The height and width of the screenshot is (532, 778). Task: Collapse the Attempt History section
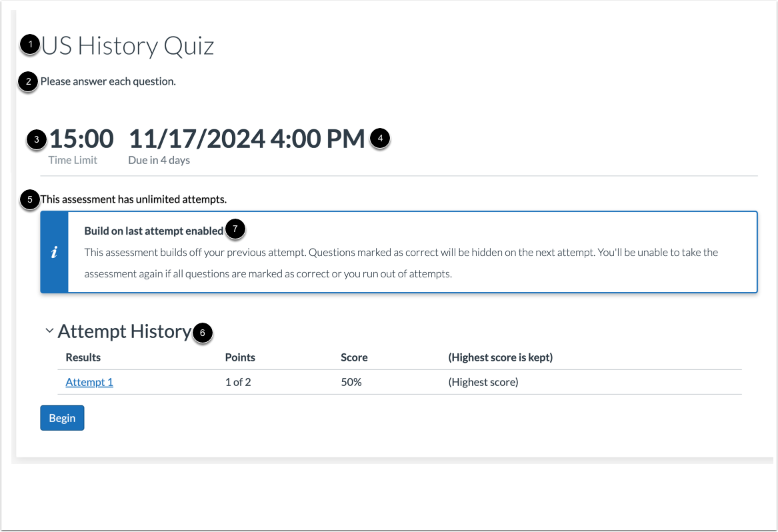tap(49, 329)
